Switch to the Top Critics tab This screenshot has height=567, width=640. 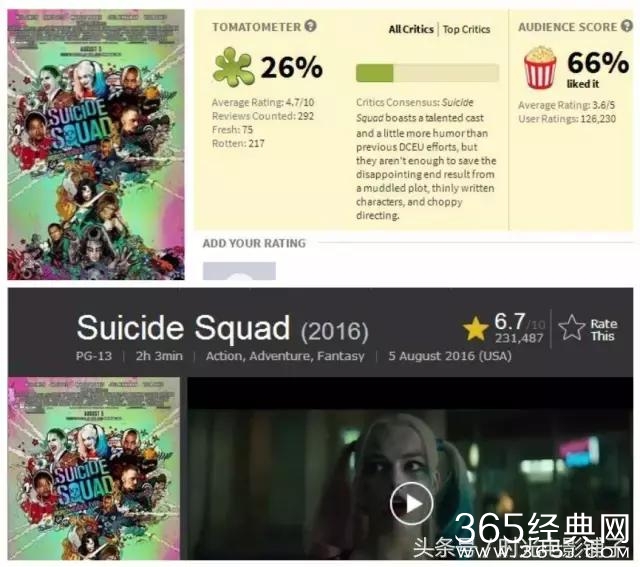point(467,29)
